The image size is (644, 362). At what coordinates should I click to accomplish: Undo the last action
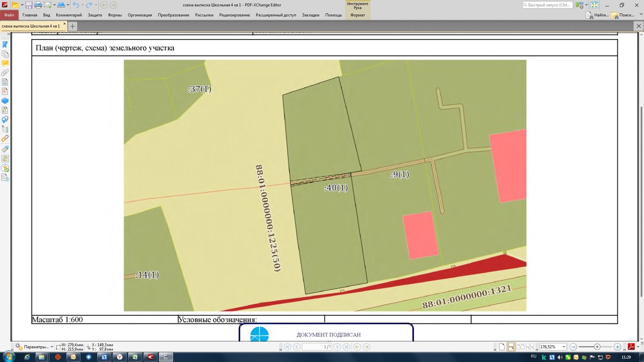[76, 5]
